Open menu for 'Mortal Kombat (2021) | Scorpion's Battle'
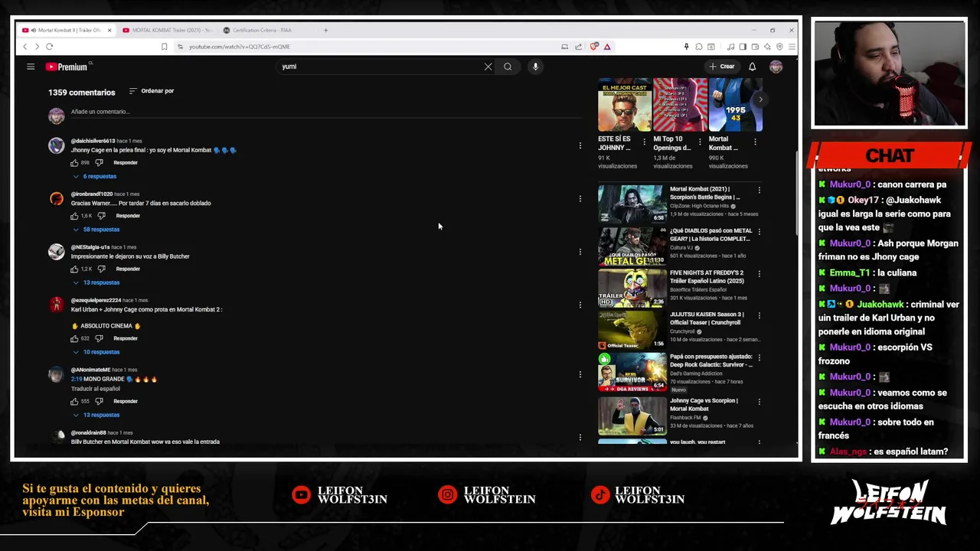Screen dimensions: 980x551 [x=759, y=191]
